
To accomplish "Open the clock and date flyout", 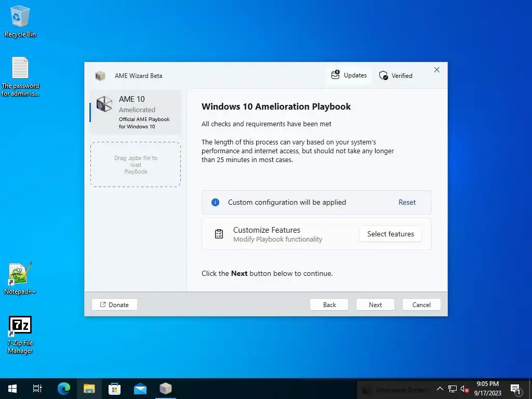I will 487,389.
